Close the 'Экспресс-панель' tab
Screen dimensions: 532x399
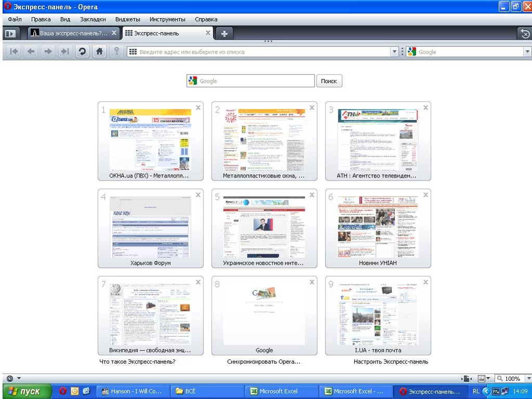point(208,33)
